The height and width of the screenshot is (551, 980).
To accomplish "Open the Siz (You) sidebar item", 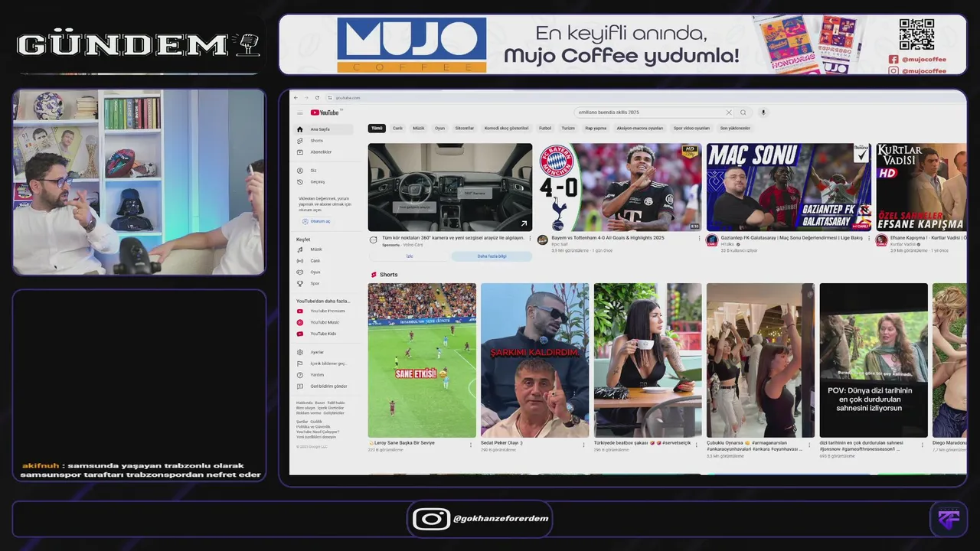I will tap(325, 171).
